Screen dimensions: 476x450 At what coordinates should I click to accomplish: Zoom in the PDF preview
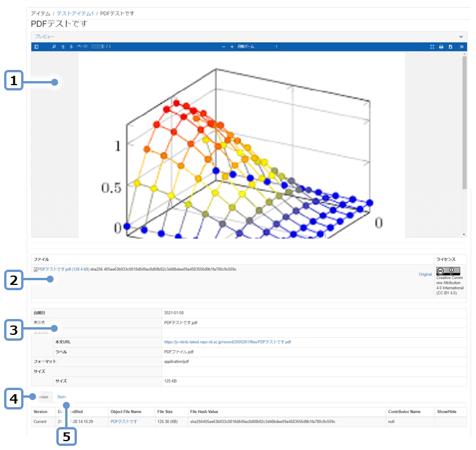pyautogui.click(x=232, y=46)
